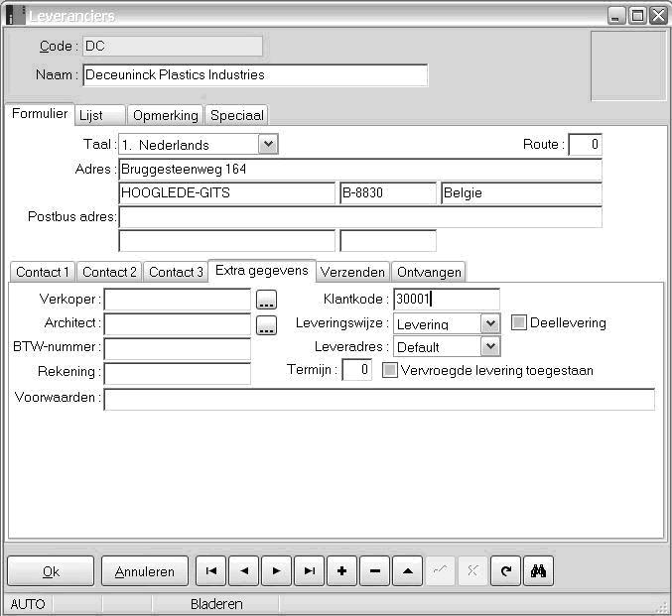
Task: Click the Naam input field
Action: (x=255, y=75)
